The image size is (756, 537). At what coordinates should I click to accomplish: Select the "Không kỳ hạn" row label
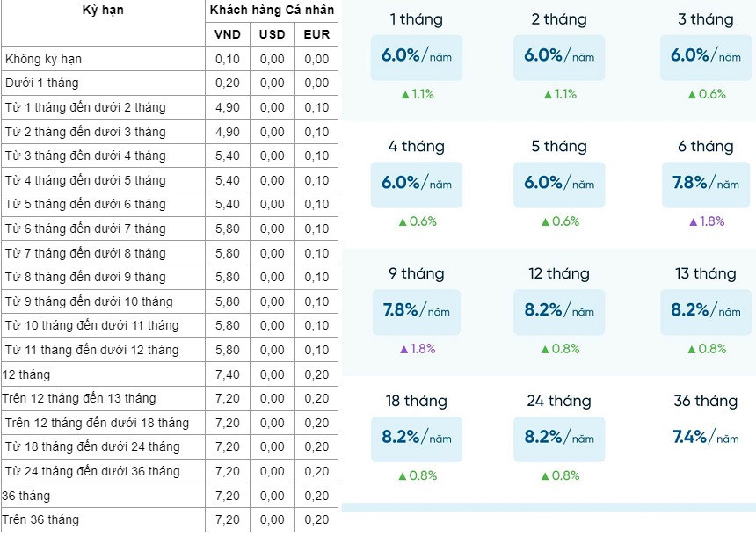[x=44, y=59]
